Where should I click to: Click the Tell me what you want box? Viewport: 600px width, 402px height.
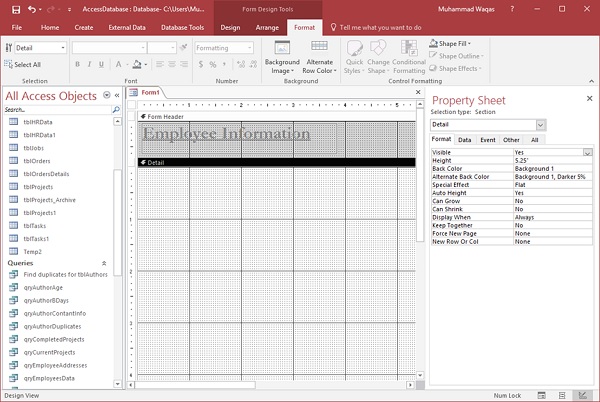(x=382, y=27)
